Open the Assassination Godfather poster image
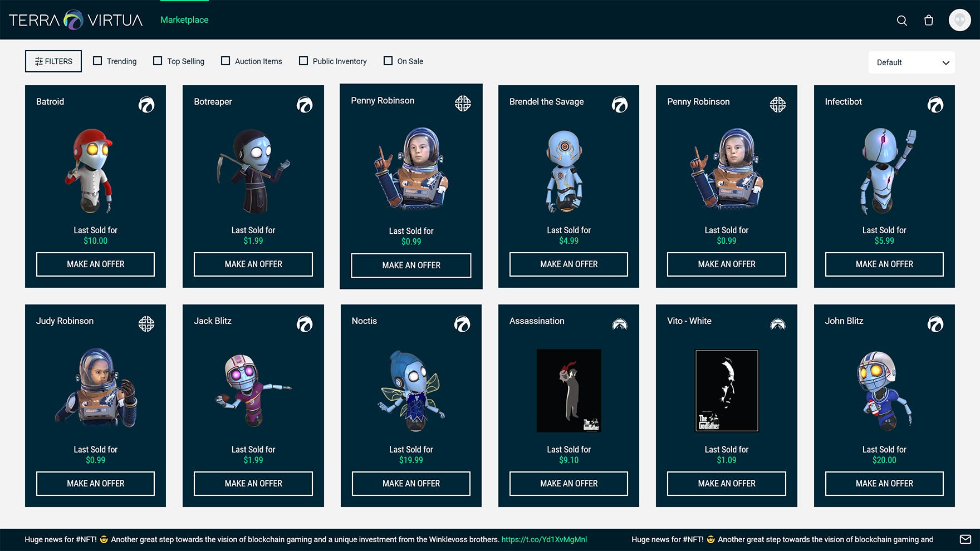The width and height of the screenshot is (980, 551). [569, 391]
